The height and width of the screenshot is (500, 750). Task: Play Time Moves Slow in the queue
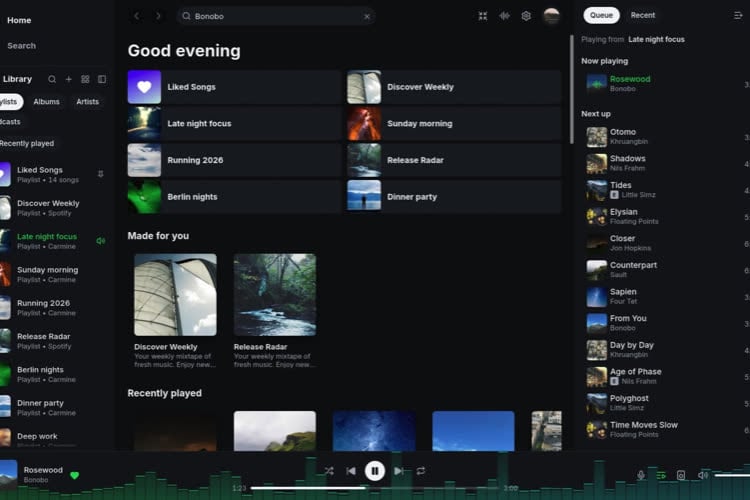pyautogui.click(x=666, y=430)
